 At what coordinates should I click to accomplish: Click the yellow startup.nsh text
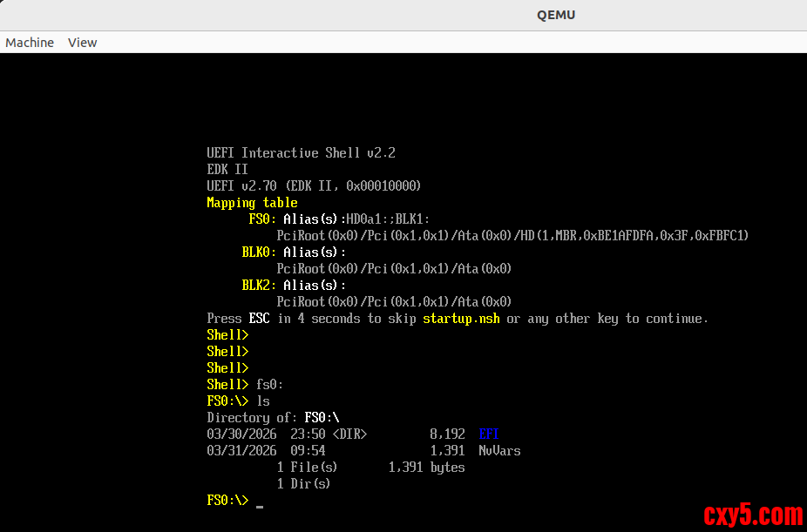click(461, 319)
